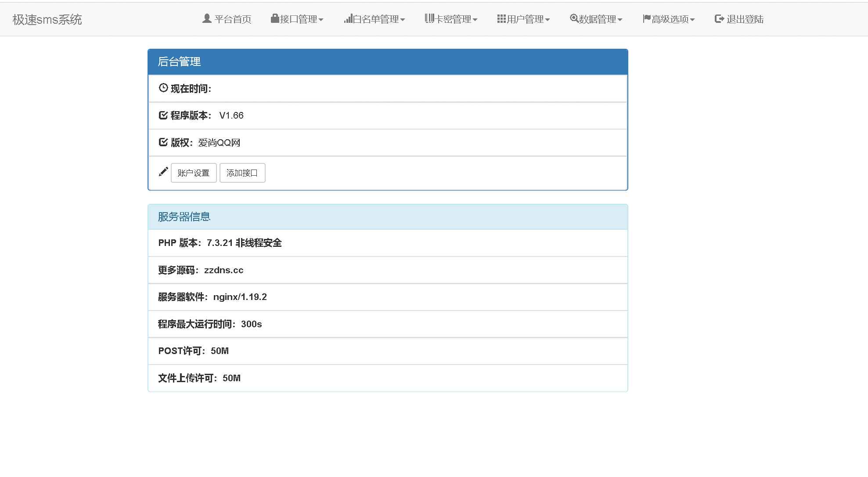
Task: Click the POST许可 50M row
Action: [388, 351]
